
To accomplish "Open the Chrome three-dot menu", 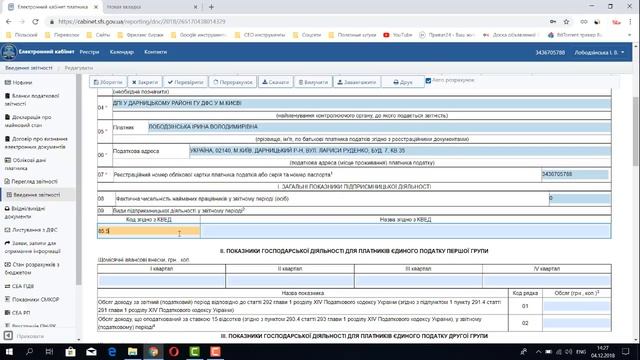I will click(x=631, y=22).
